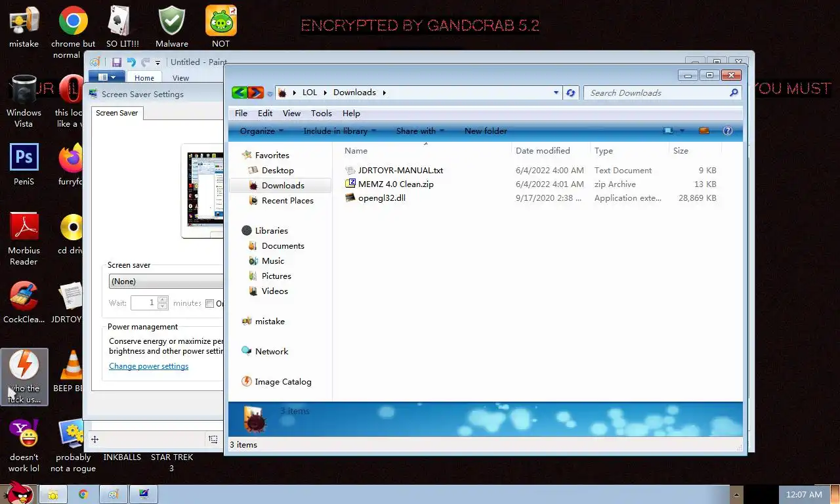Open Image Catalog in navigation pane
Viewport: 840px width, 504px height.
(x=283, y=381)
